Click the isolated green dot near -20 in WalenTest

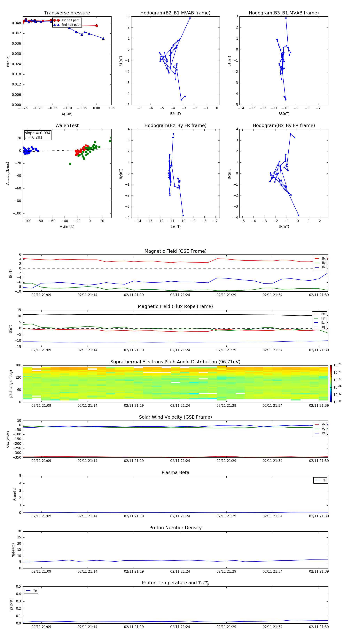pos(70,164)
